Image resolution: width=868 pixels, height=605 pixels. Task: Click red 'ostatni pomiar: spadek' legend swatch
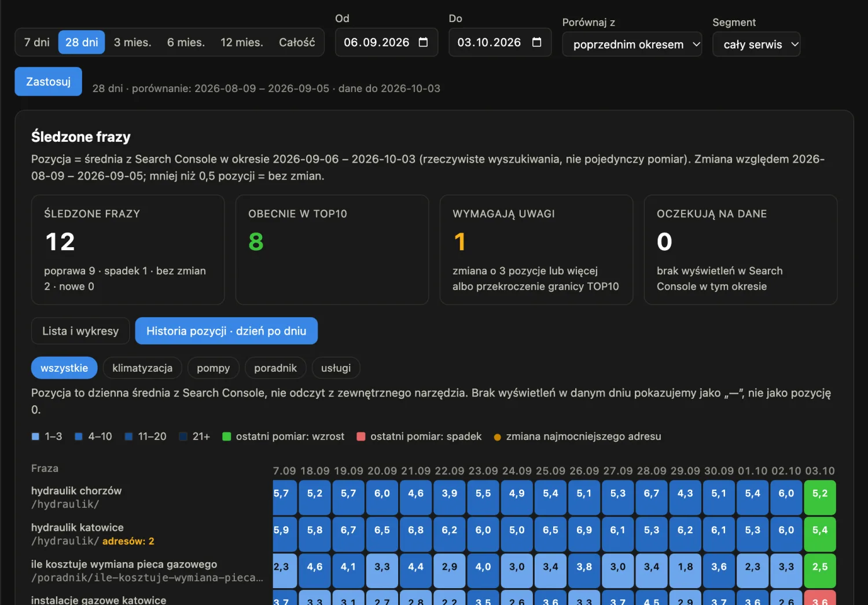click(361, 437)
